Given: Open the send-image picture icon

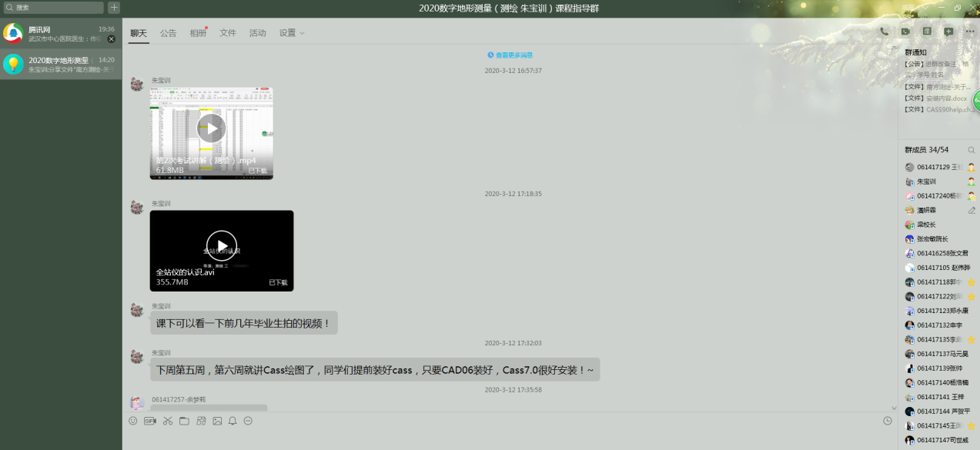Looking at the screenshot, I should pyautogui.click(x=217, y=421).
